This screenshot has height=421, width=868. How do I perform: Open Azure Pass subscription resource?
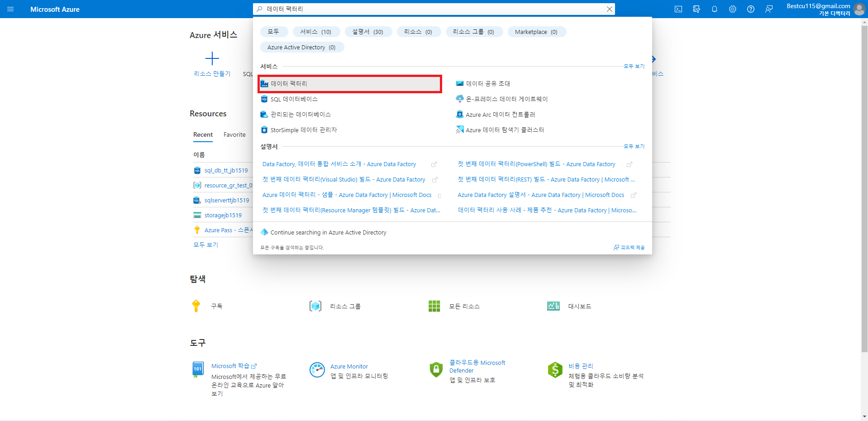[x=229, y=230]
